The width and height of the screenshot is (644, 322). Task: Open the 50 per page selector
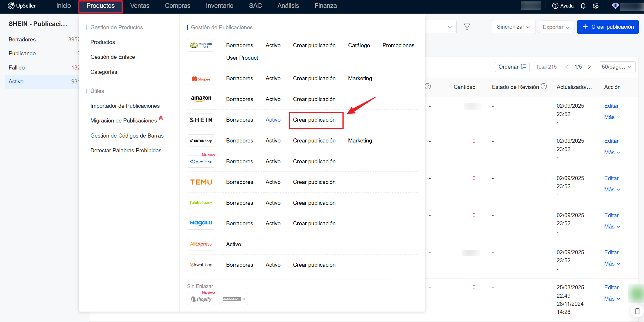[617, 67]
